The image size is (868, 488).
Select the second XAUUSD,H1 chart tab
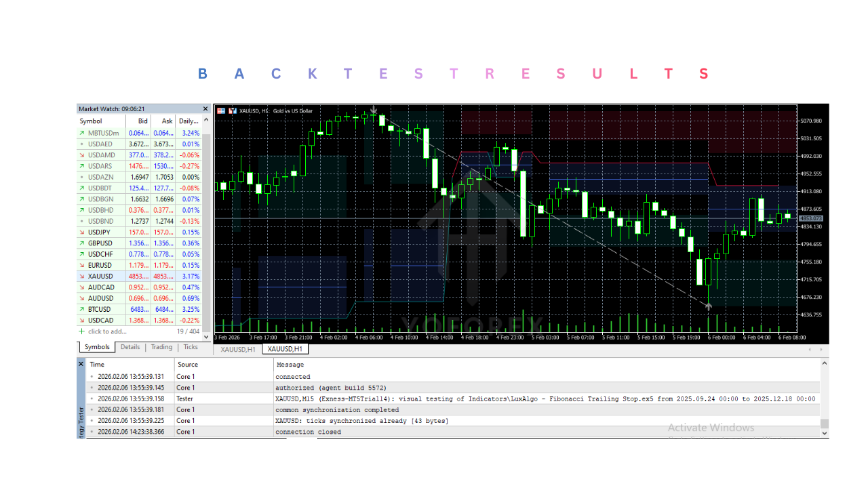(285, 348)
